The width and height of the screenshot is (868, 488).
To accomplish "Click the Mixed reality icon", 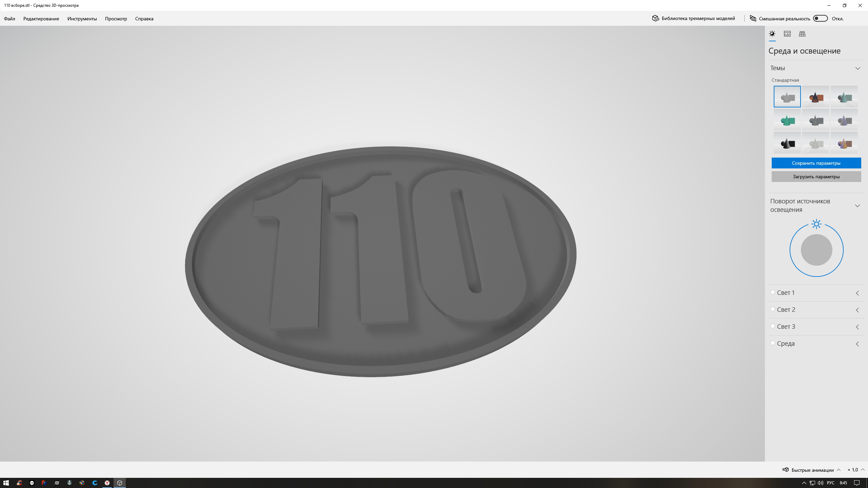I will click(x=753, y=18).
